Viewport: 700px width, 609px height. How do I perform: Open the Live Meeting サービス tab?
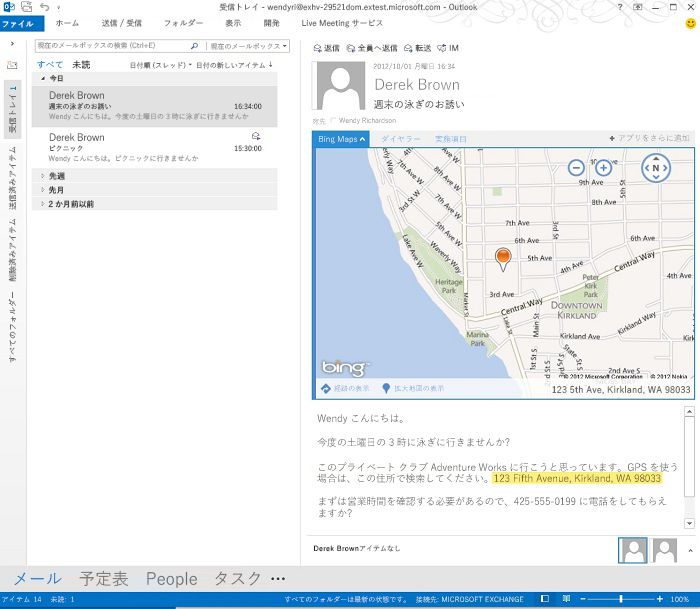(342, 23)
